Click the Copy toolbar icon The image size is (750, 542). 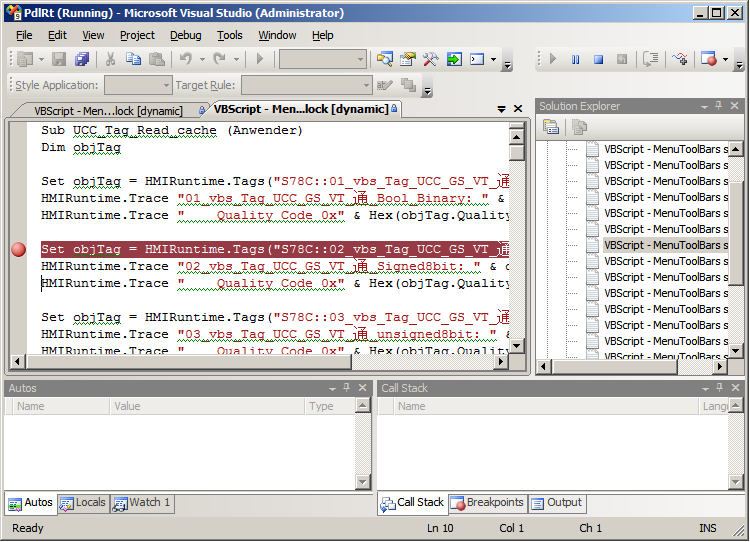(x=133, y=60)
